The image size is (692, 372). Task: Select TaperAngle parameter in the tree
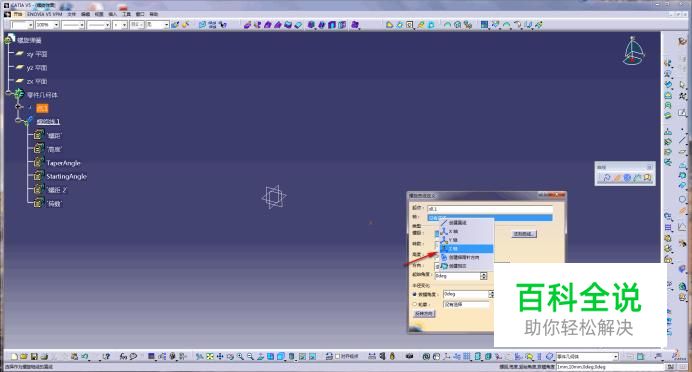[x=64, y=163]
